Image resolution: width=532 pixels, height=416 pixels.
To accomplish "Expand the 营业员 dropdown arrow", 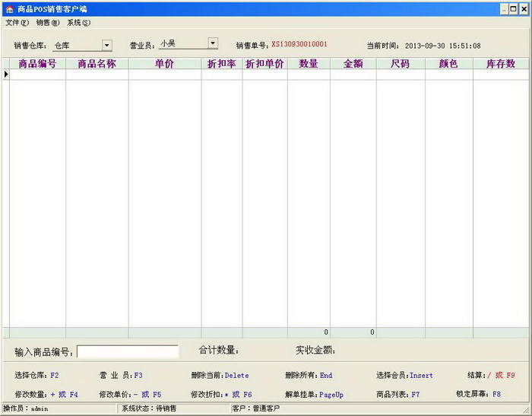I will (213, 44).
